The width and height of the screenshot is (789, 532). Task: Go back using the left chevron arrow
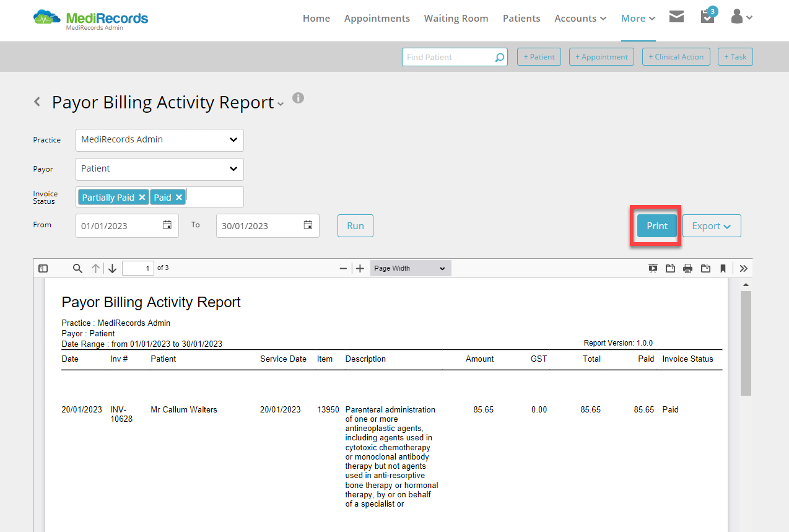tap(37, 102)
